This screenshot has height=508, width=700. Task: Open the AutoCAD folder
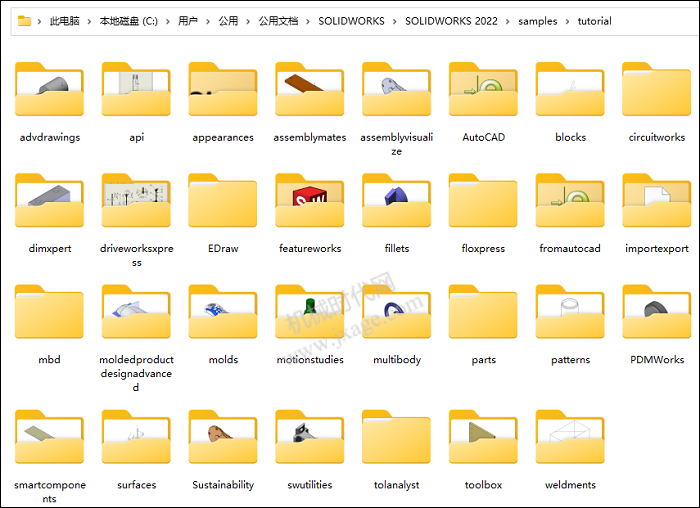tap(483, 89)
